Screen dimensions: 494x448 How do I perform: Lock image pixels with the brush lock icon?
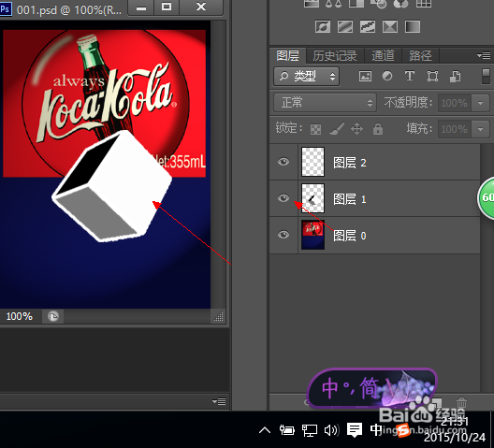(x=337, y=128)
